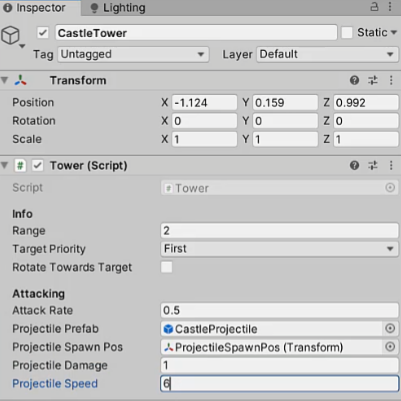Edit the Projectile Damage field
401x401 pixels.
pyautogui.click(x=279, y=366)
